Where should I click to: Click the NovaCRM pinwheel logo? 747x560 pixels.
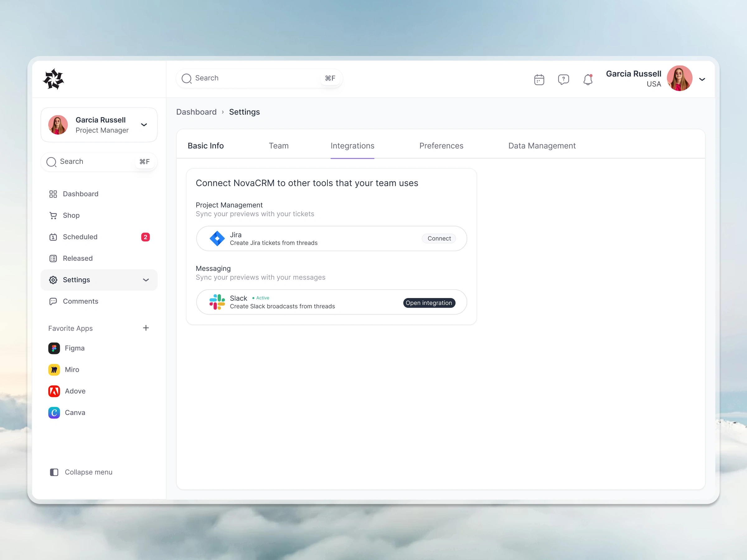pyautogui.click(x=53, y=79)
